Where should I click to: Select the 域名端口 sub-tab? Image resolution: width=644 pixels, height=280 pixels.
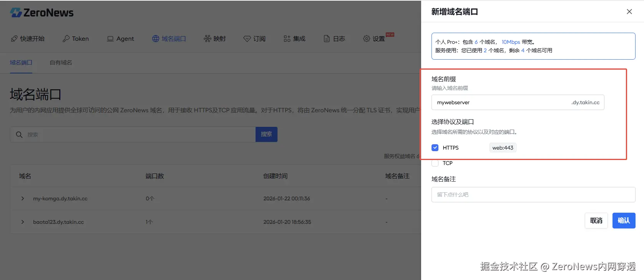tap(21, 62)
